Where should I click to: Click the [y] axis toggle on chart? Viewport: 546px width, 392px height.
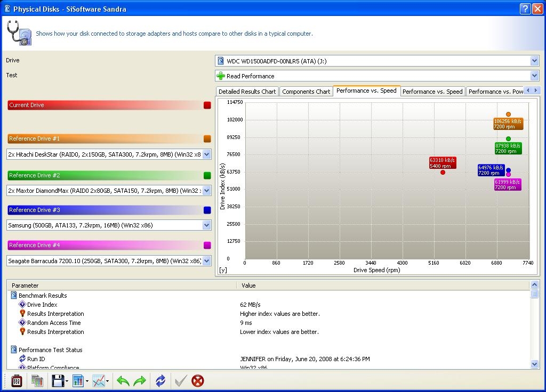pos(223,270)
